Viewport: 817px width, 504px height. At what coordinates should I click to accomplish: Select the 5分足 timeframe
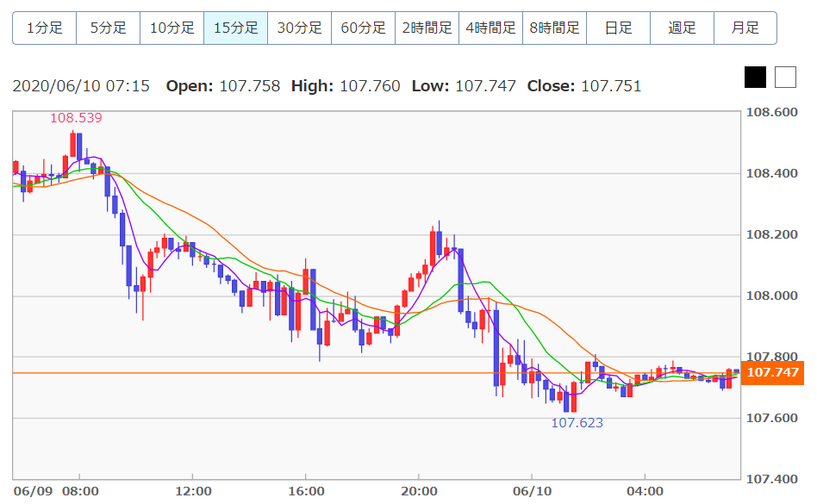tap(109, 28)
